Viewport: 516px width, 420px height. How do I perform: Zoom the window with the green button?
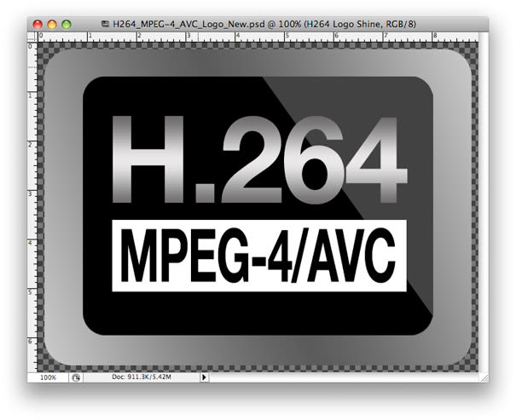[67, 25]
